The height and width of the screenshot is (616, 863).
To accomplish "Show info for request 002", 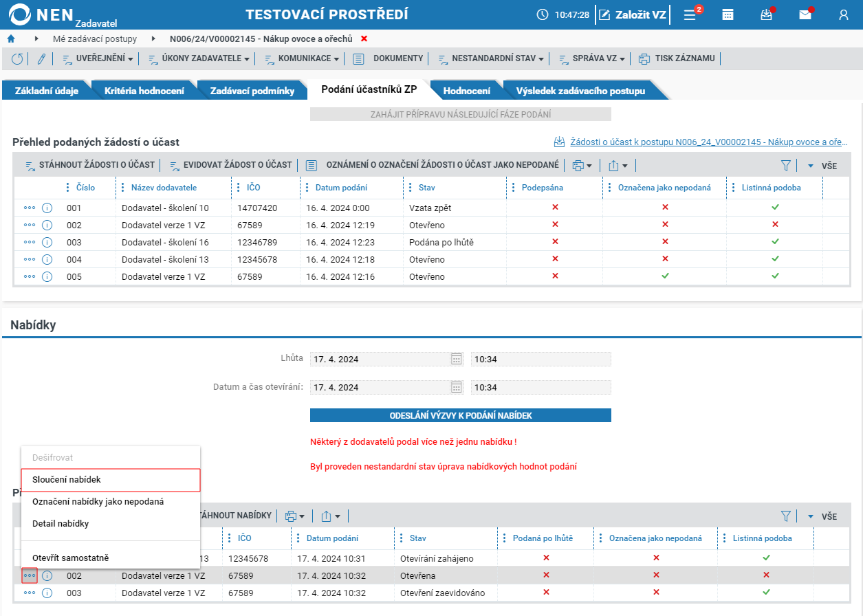I will (x=47, y=225).
